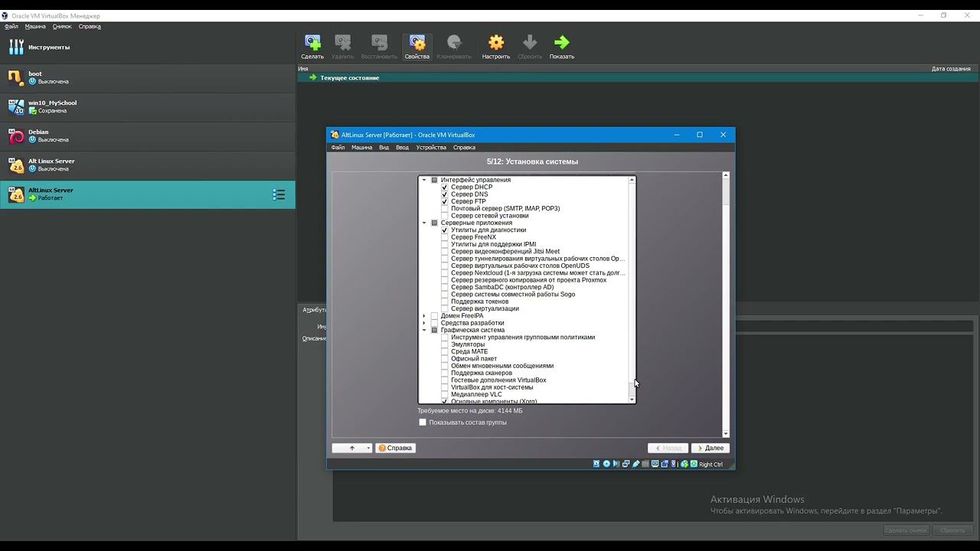
Task: Uncheck Сервер DNS
Action: [x=444, y=194]
